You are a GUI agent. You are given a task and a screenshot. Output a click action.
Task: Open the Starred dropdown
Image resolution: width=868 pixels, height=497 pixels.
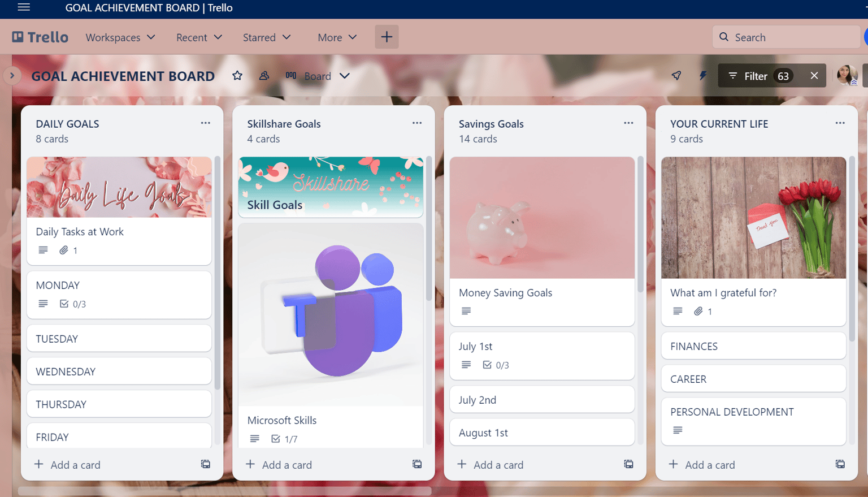267,37
